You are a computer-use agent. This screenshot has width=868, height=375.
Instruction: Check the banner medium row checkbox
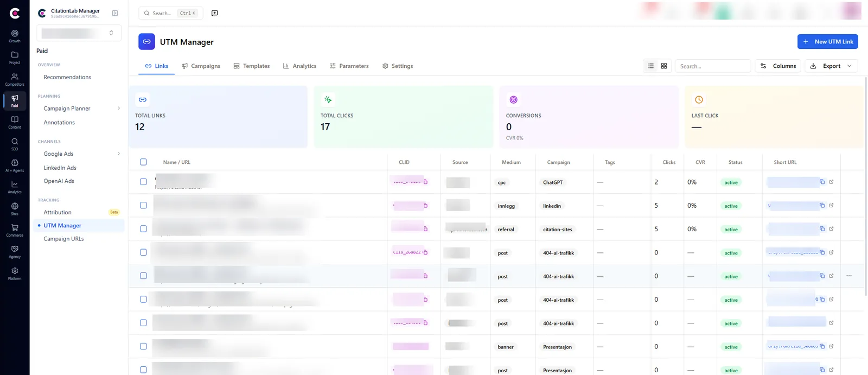143,346
